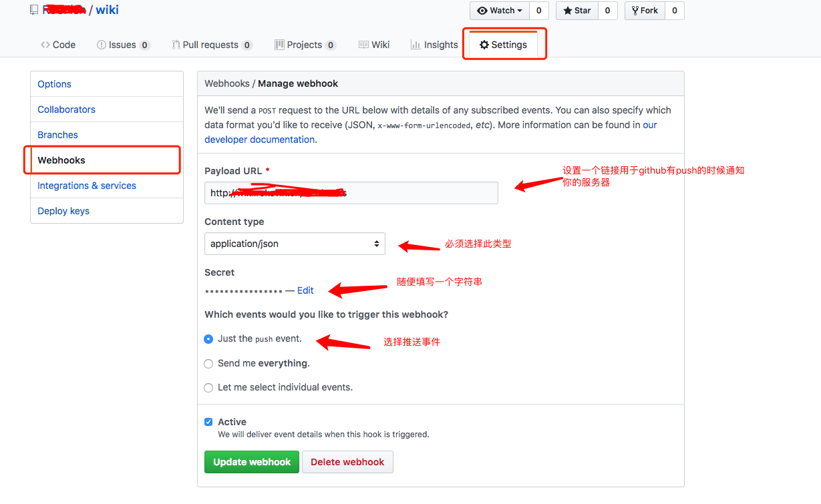Click the Insights graph icon
The image size is (821, 504).
click(416, 45)
